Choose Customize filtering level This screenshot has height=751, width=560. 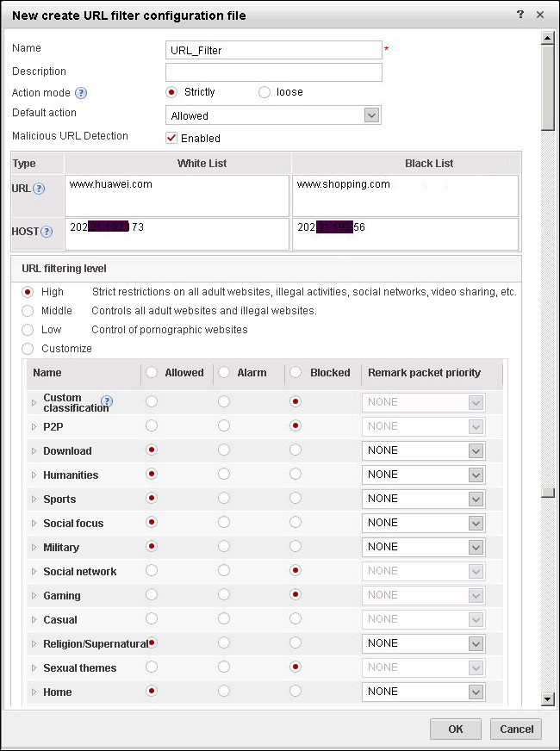[28, 349]
